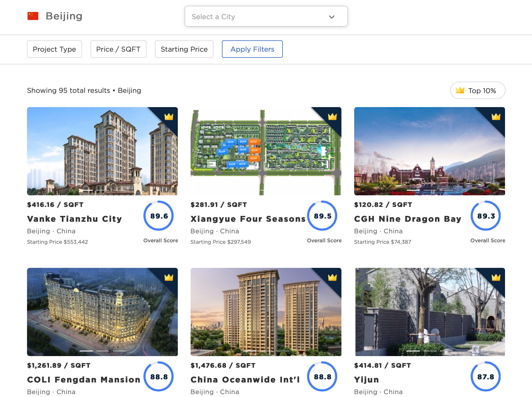Click the crown badge on China Oceanwide Int'l card
The height and width of the screenshot is (397, 532).
[x=333, y=277]
